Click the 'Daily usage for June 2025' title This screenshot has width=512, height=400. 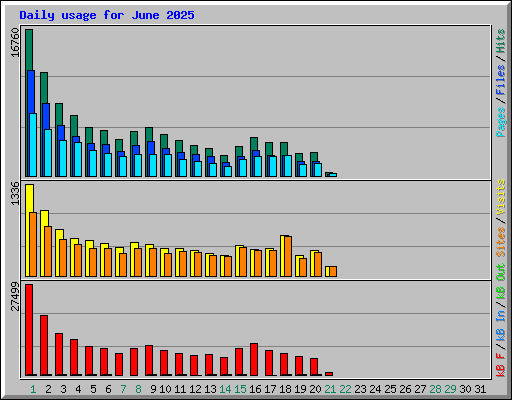[x=107, y=15]
